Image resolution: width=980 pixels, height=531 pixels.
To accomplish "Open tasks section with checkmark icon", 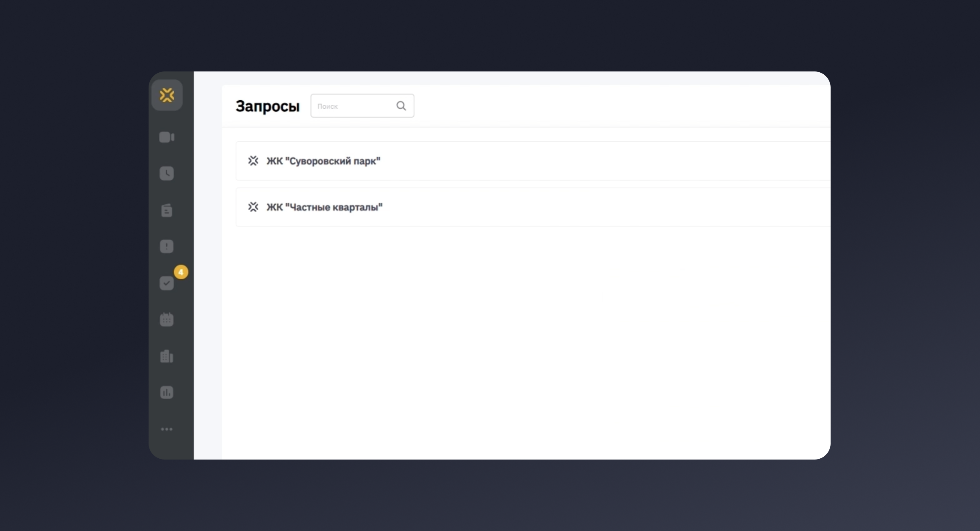I will [167, 283].
